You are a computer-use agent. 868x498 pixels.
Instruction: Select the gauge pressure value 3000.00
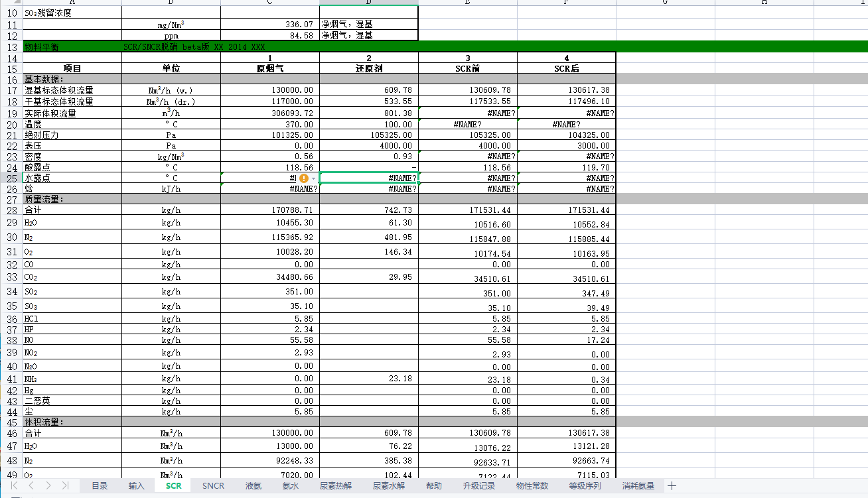[567, 145]
